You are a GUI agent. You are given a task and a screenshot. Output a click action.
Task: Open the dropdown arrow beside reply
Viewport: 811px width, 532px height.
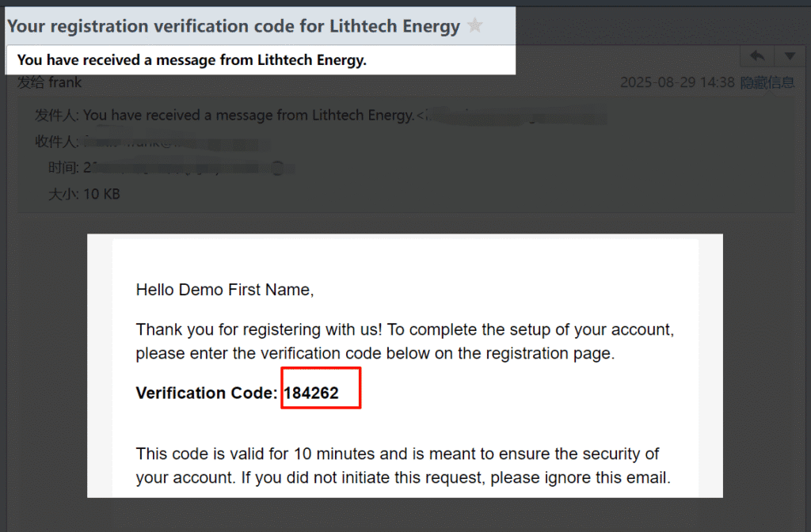789,56
